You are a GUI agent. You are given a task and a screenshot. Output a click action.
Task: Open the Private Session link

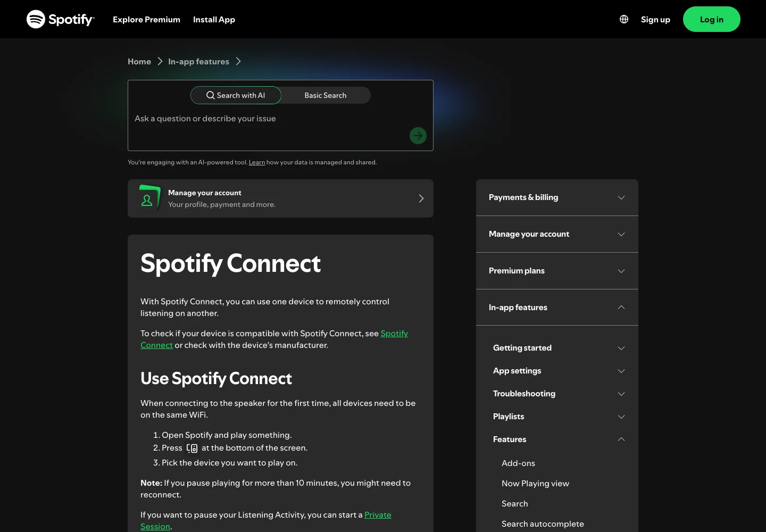coord(378,515)
